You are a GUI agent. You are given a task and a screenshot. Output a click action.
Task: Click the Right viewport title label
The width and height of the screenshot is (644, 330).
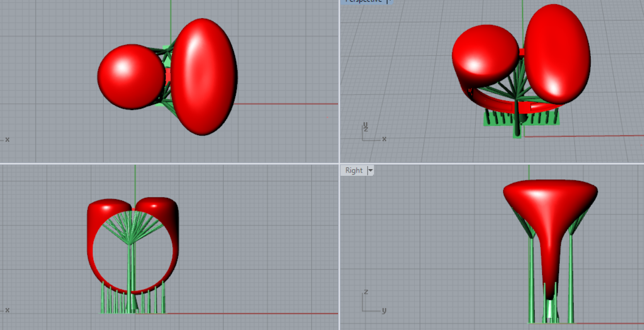(x=354, y=170)
